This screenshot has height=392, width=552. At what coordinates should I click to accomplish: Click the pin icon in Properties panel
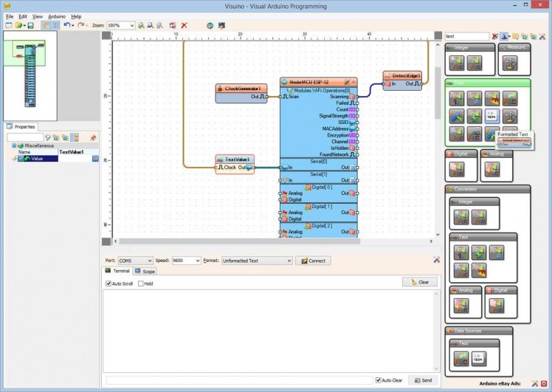click(93, 137)
